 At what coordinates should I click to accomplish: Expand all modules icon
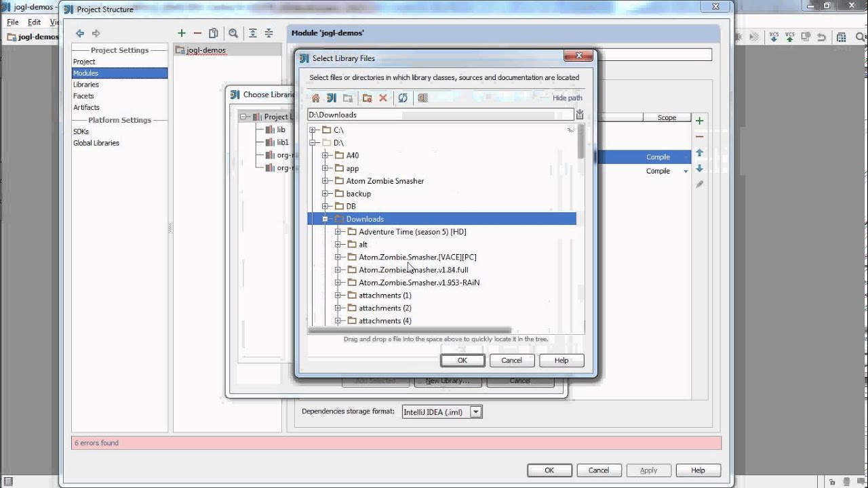(253, 33)
